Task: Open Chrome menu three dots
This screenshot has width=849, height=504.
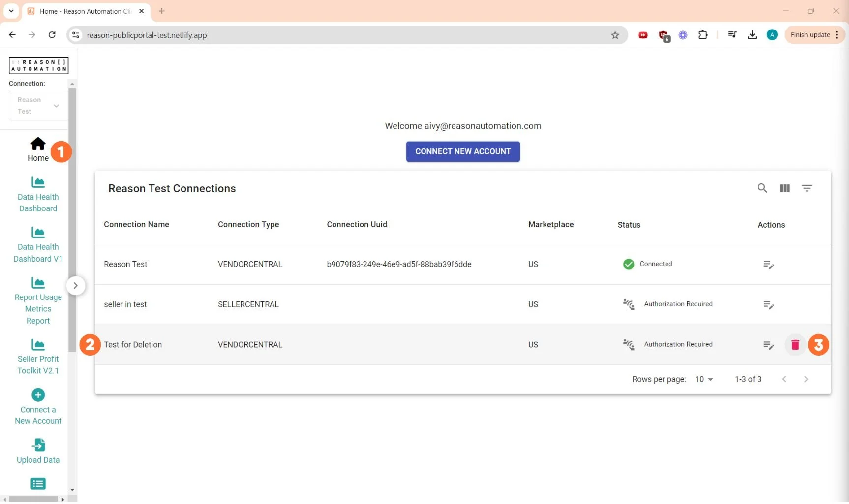Action: pos(837,35)
